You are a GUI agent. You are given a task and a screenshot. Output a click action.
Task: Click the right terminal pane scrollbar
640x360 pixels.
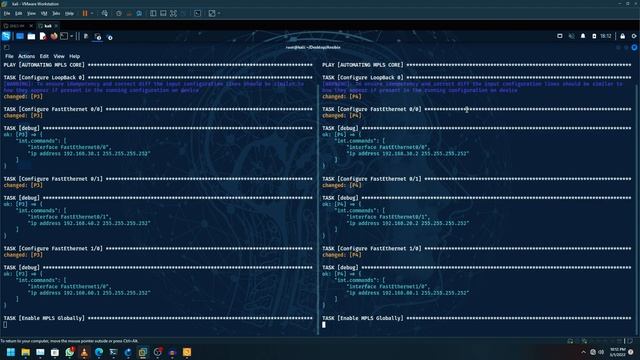click(x=637, y=198)
